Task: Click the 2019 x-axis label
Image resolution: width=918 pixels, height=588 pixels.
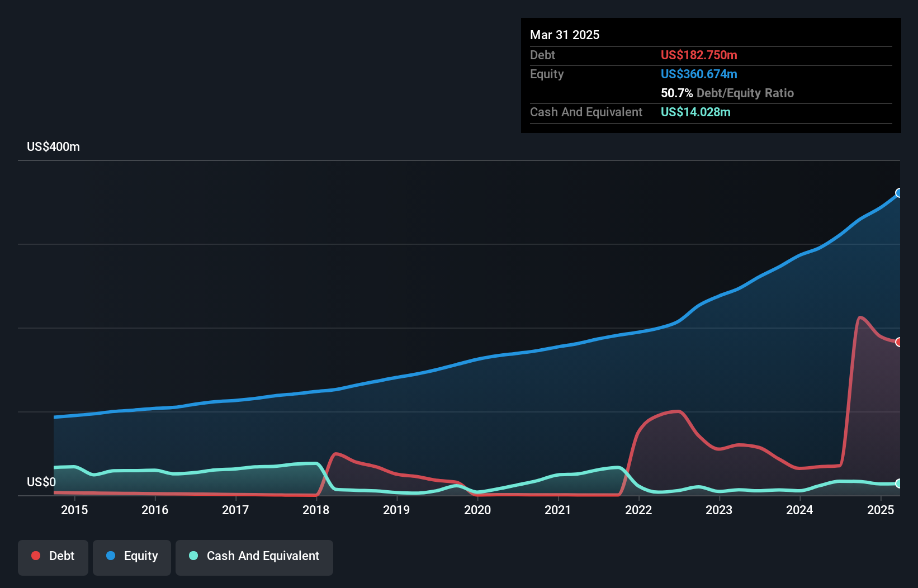Action: tap(396, 510)
